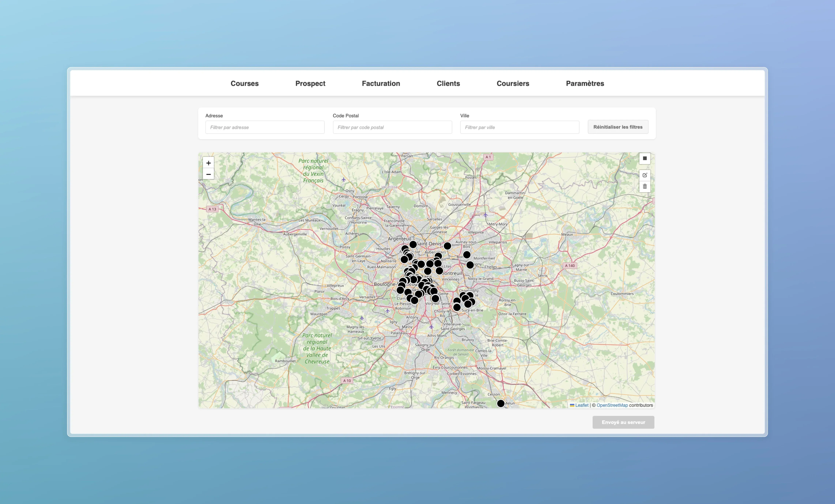This screenshot has height=504, width=835.
Task: Click the Code Postal filter input
Action: point(392,127)
